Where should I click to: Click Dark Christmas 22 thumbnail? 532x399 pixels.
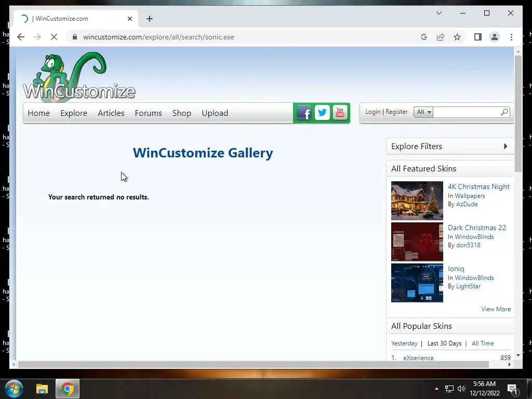click(417, 242)
